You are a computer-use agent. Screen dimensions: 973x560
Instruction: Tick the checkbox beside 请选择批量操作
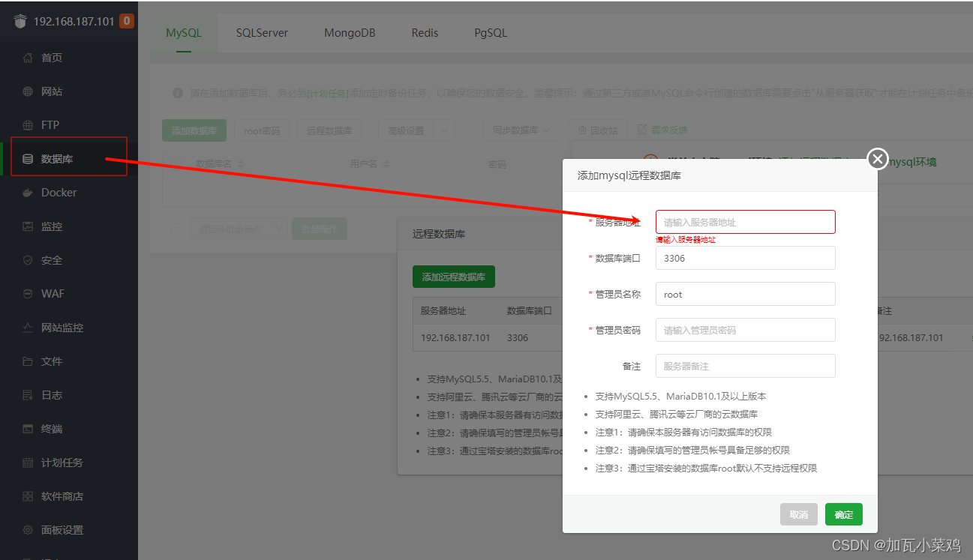point(176,229)
